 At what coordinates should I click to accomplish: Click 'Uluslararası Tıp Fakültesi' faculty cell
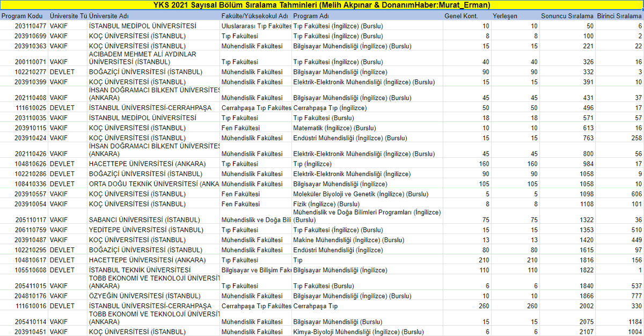point(255,26)
